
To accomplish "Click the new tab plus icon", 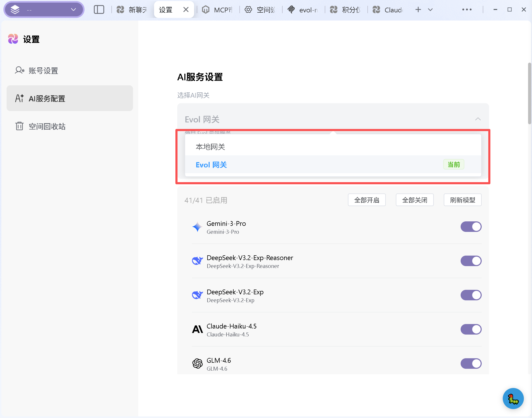I will click(x=418, y=10).
